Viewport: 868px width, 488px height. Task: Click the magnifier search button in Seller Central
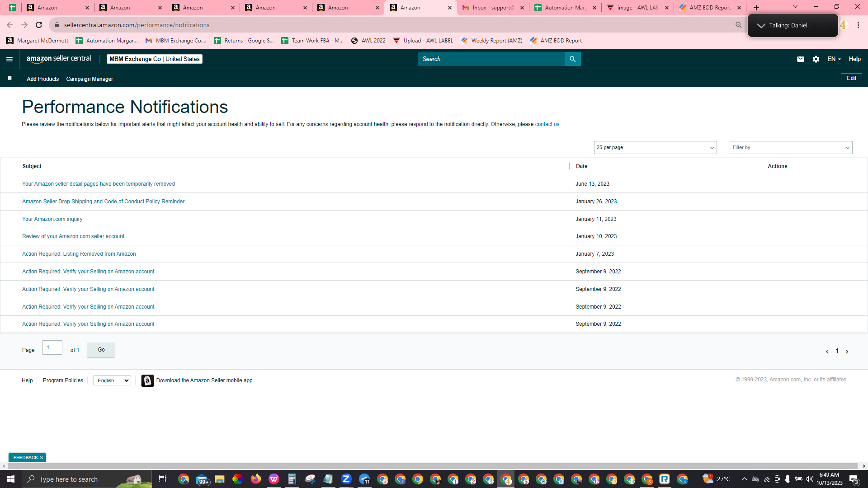coord(572,59)
